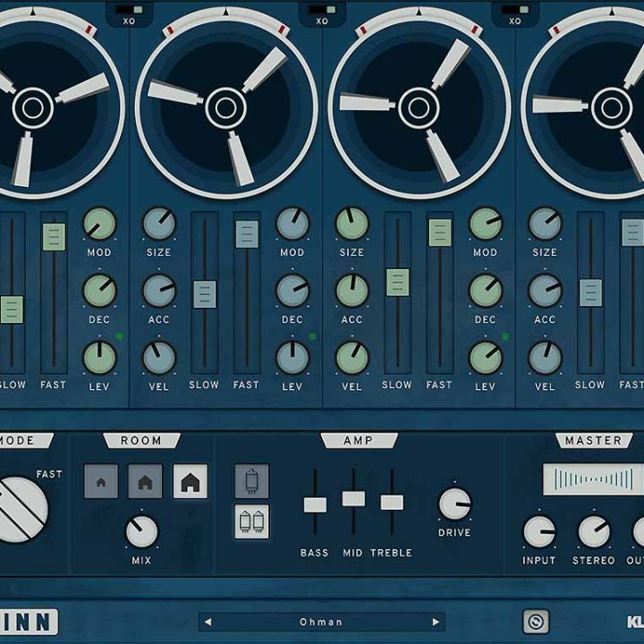Viewport: 644px width, 644px height.
Task: Choose the dual tube amp icon
Action: click(x=251, y=521)
